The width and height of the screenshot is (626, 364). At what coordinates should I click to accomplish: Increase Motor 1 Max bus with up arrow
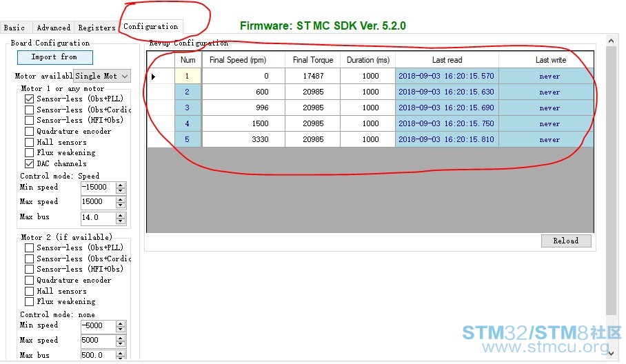(121, 215)
